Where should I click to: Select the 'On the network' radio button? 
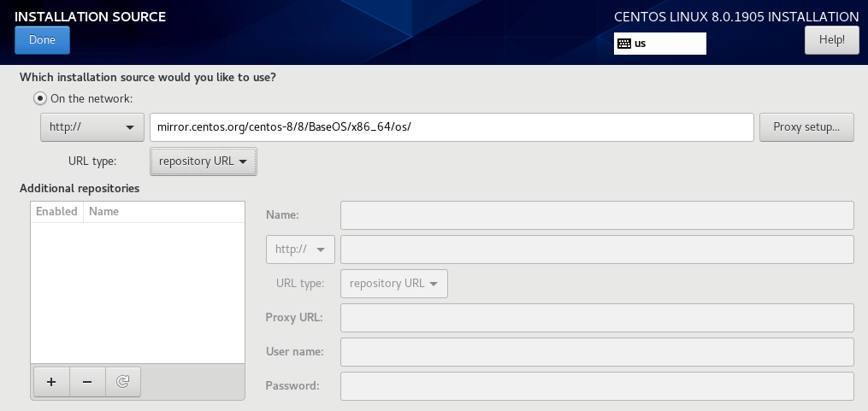click(x=39, y=99)
